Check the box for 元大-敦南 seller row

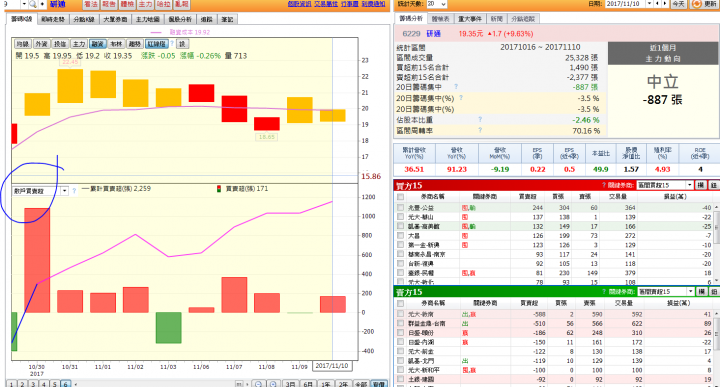[x=401, y=314]
